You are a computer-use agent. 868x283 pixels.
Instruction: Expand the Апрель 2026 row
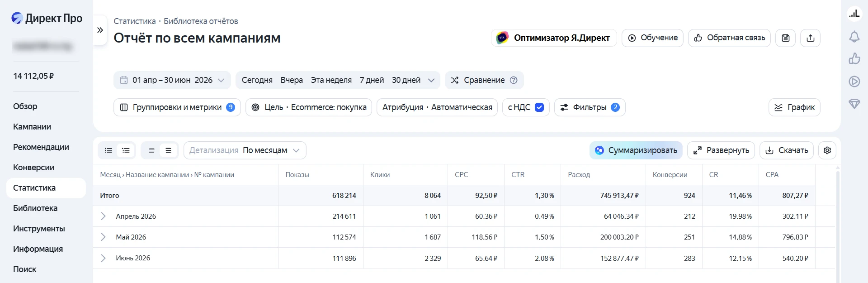[x=103, y=216]
